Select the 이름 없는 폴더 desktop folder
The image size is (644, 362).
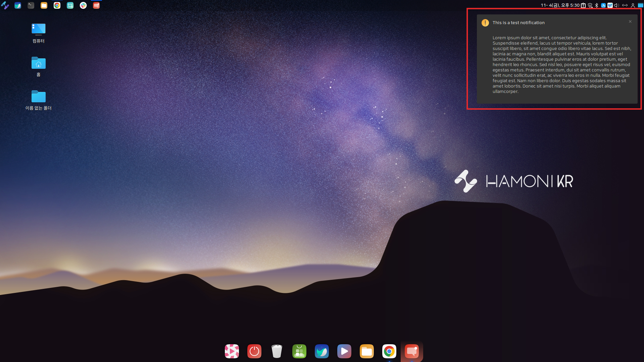39,97
